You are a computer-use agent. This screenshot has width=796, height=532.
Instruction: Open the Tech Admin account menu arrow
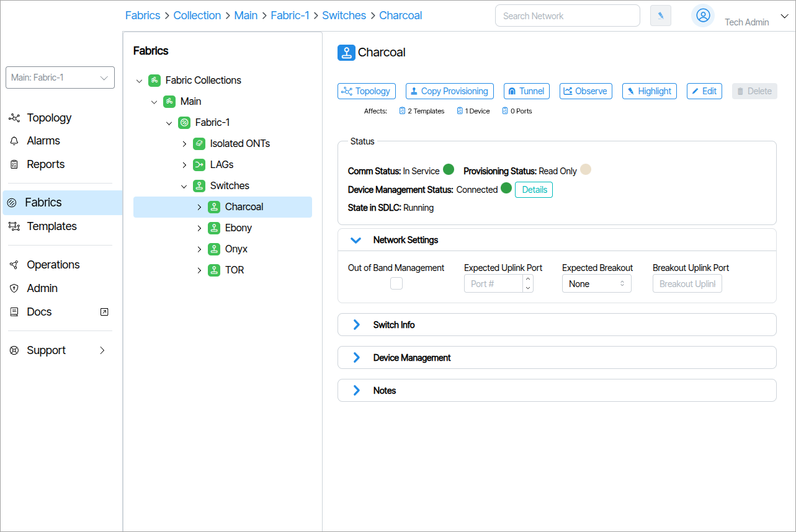point(784,17)
